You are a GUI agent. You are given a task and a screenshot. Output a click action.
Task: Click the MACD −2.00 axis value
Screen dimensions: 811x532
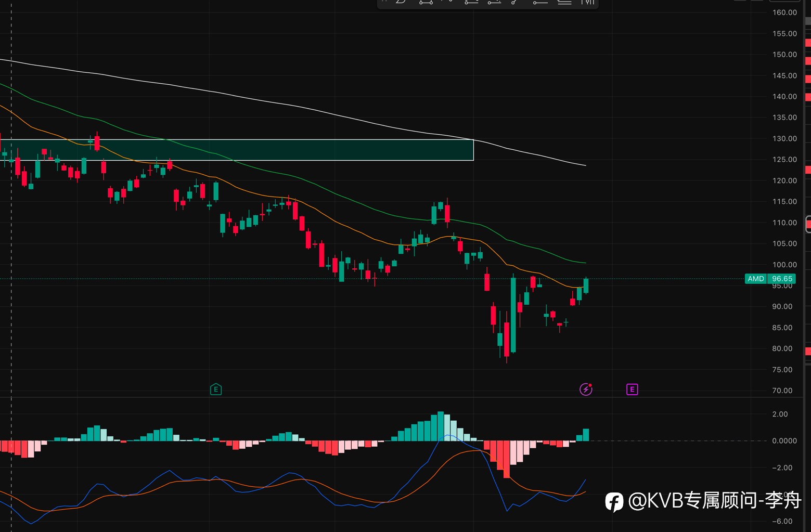pyautogui.click(x=782, y=468)
